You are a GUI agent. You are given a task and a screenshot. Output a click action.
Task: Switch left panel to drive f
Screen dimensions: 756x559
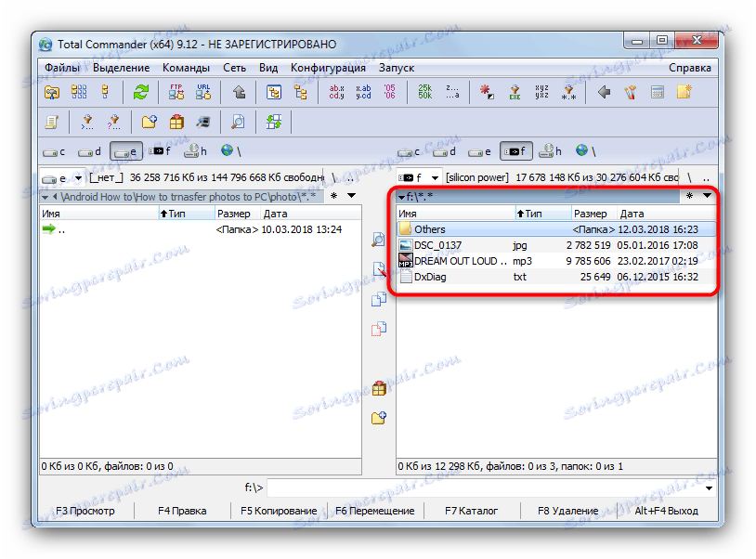pyautogui.click(x=160, y=151)
